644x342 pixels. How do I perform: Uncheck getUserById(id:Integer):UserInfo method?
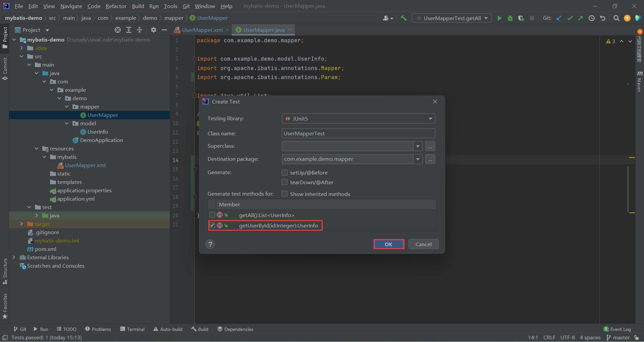[212, 225]
